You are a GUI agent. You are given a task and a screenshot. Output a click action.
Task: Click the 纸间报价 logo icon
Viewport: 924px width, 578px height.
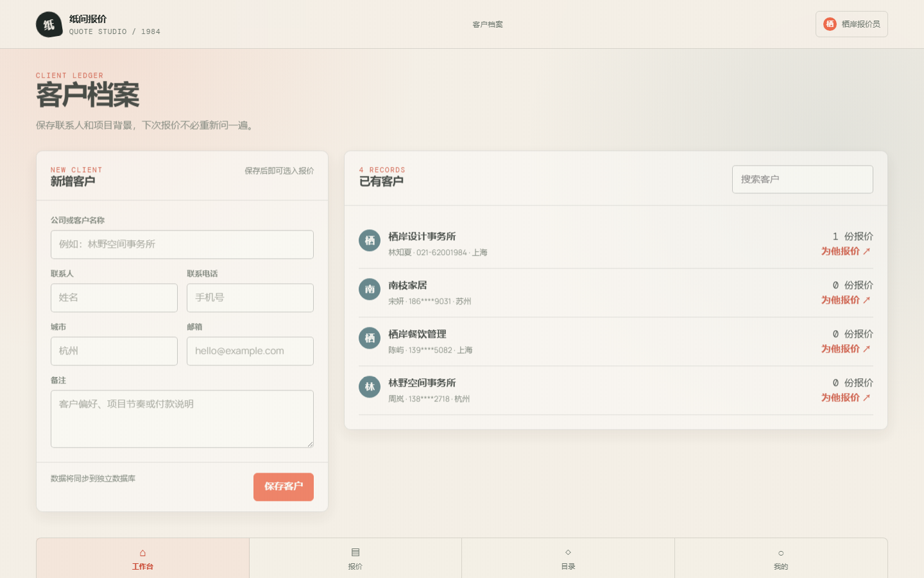click(x=49, y=24)
